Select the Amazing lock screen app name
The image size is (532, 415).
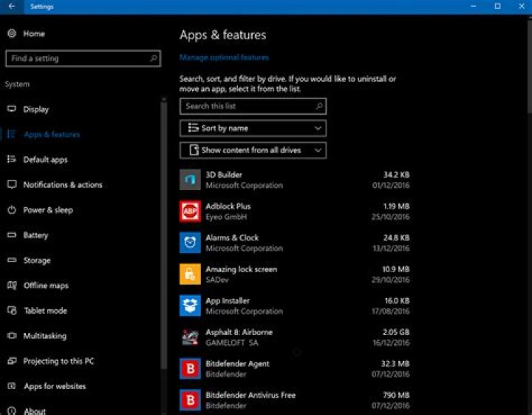tap(241, 269)
